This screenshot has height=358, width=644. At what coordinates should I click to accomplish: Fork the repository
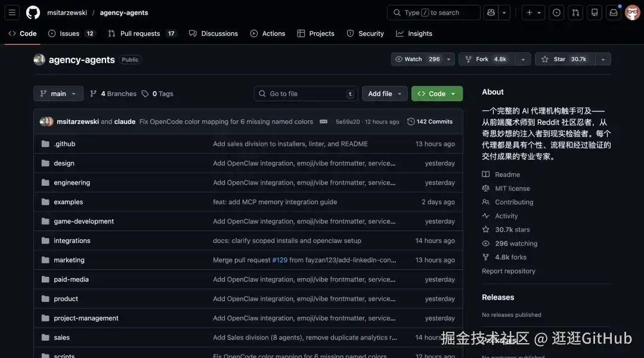pos(487,59)
